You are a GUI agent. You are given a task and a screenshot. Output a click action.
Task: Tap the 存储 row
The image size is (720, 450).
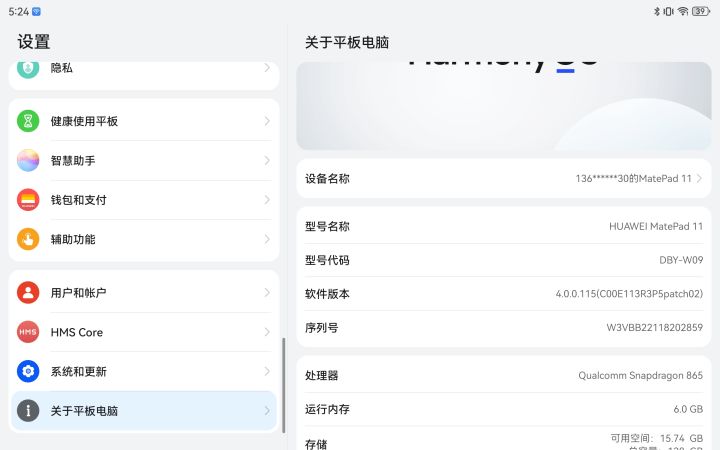tap(504, 439)
